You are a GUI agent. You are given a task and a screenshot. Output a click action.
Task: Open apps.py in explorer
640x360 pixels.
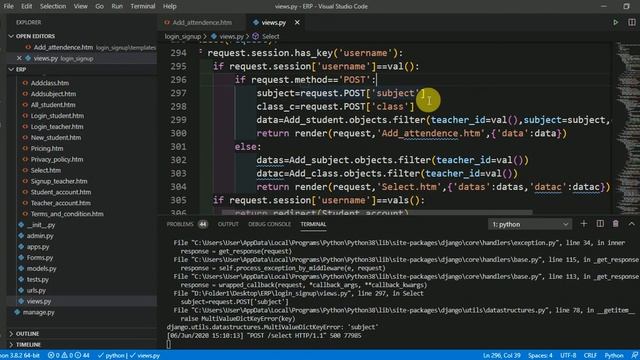[x=38, y=247]
